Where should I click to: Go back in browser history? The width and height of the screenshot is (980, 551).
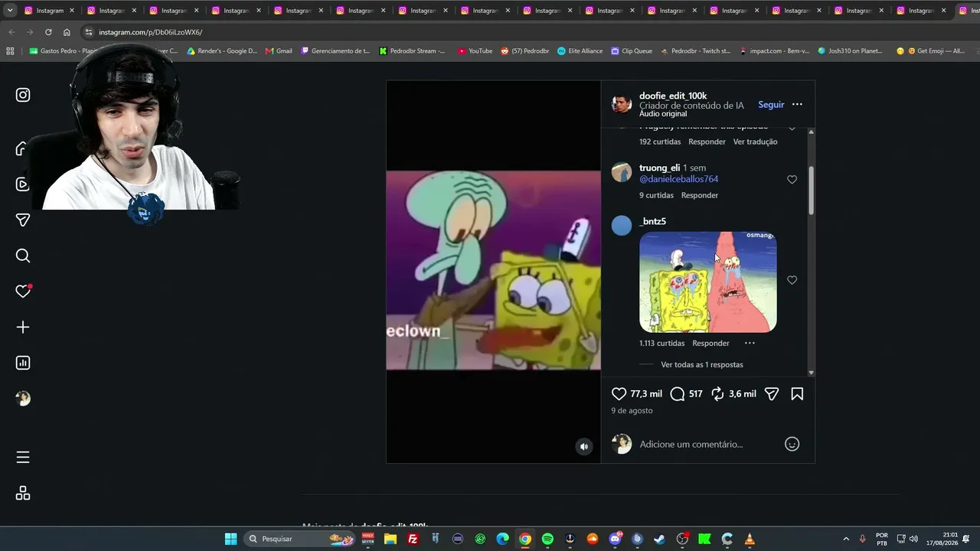(11, 32)
